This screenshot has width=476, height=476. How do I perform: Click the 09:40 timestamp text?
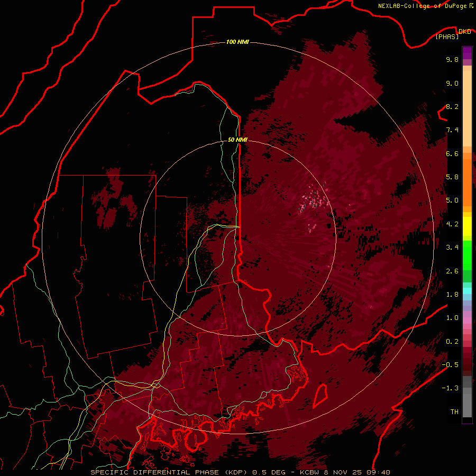click(x=377, y=472)
